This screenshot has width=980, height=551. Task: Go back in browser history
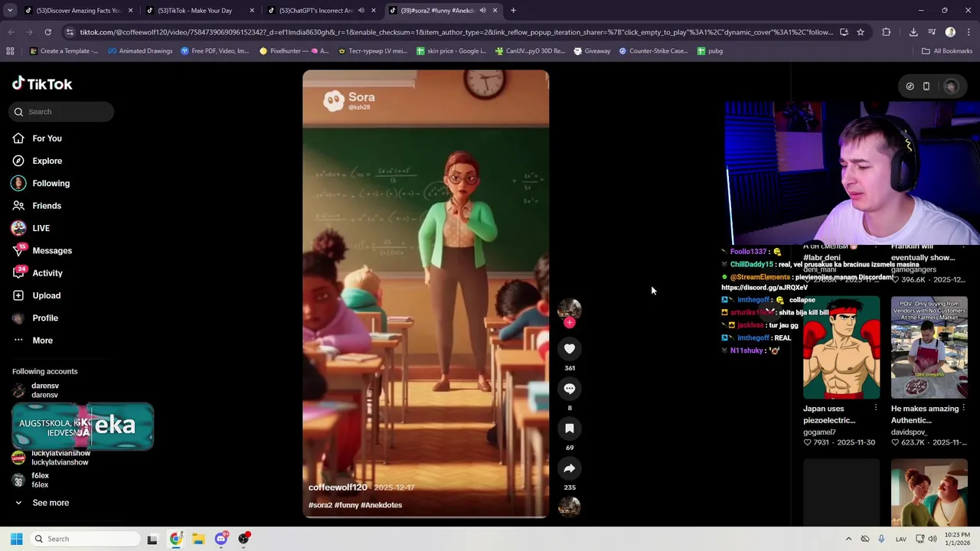click(11, 32)
